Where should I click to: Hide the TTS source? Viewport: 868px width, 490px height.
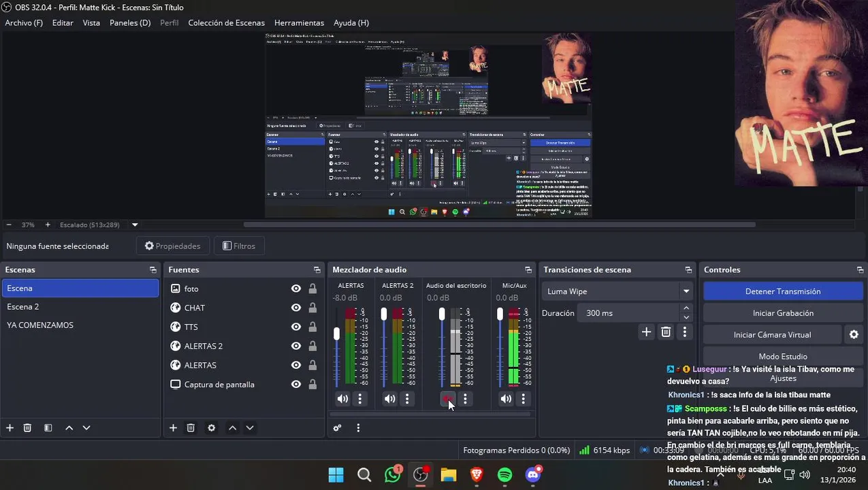tap(296, 327)
